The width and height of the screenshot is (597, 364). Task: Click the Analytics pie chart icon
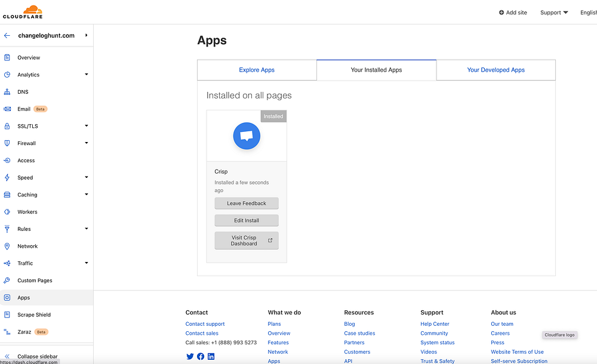(7, 75)
